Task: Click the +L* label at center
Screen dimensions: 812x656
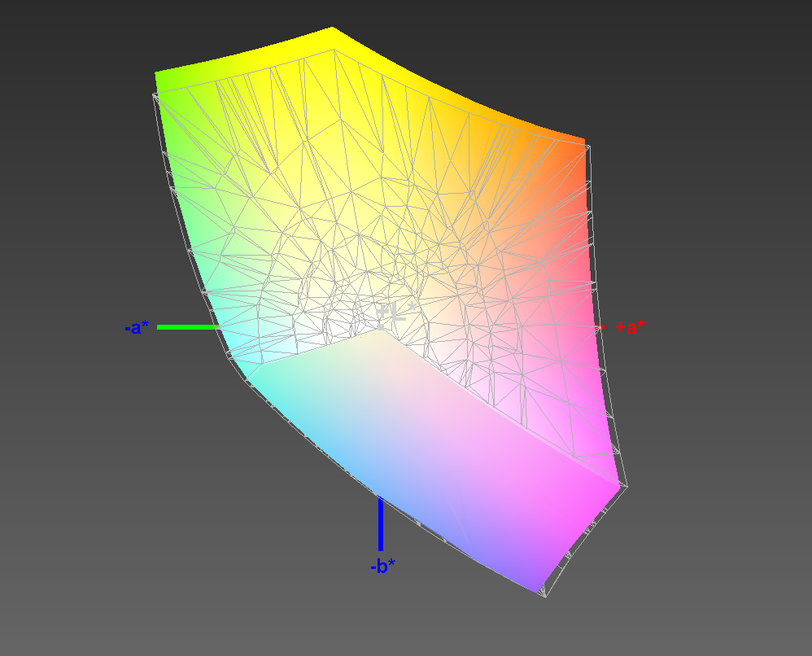Action: [x=395, y=313]
